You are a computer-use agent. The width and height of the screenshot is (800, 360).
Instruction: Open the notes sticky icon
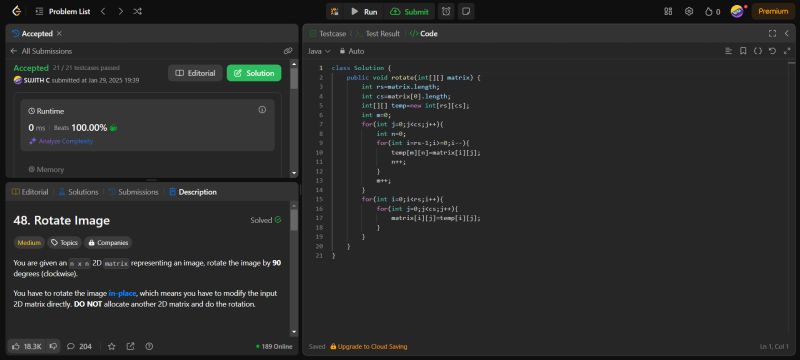[x=465, y=11]
